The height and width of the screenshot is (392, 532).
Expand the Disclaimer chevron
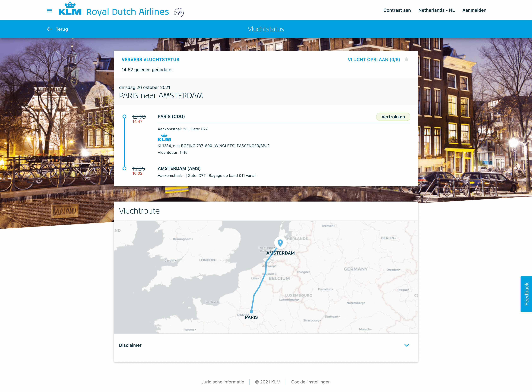tap(407, 345)
